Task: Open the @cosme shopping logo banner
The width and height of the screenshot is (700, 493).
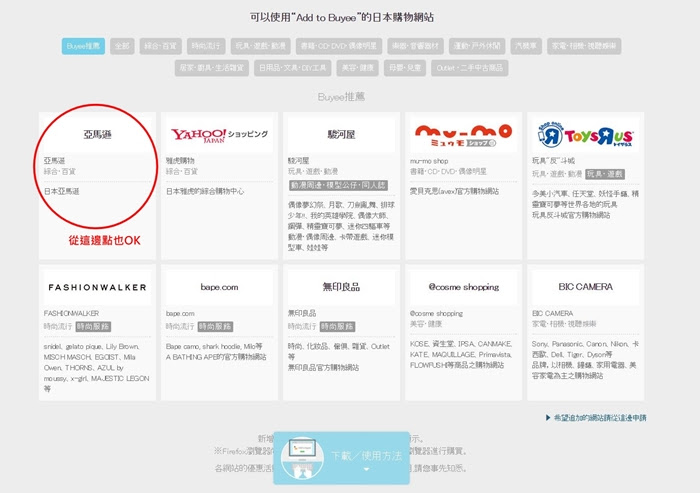Action: click(463, 287)
